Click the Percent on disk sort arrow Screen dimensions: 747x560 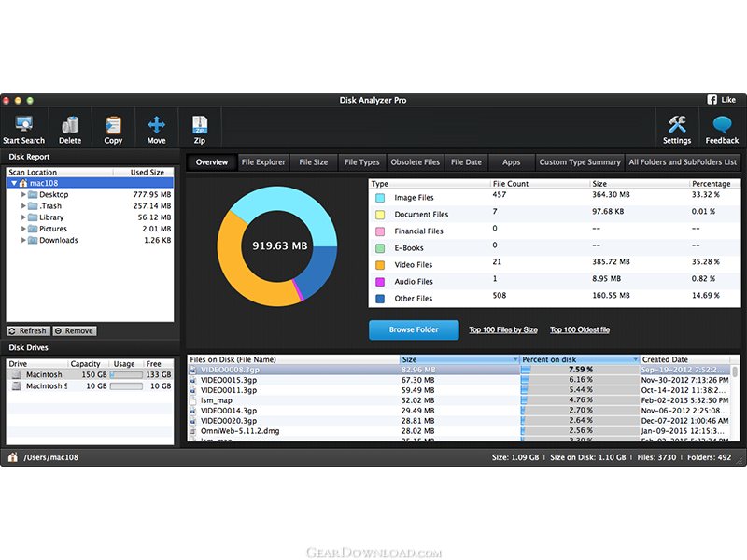[x=635, y=359]
